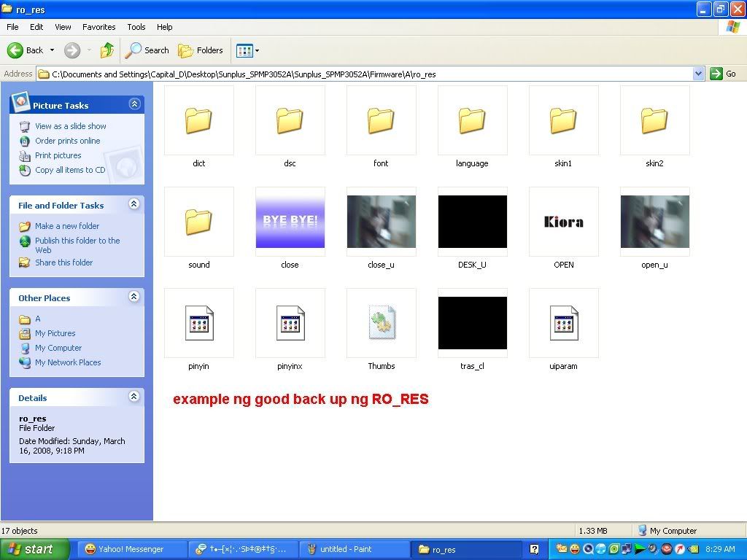Click the system tray clock 8:29 AM

(720, 549)
